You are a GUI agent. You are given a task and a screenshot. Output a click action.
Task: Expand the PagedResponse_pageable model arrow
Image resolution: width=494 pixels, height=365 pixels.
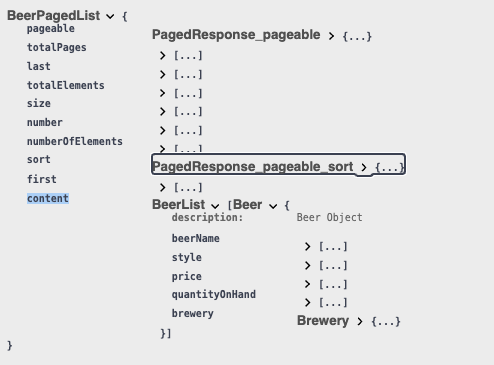pos(331,36)
